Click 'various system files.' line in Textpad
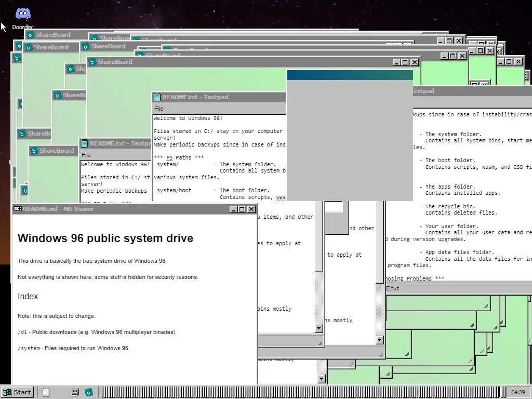This screenshot has height=399, width=532. pyautogui.click(x=187, y=178)
